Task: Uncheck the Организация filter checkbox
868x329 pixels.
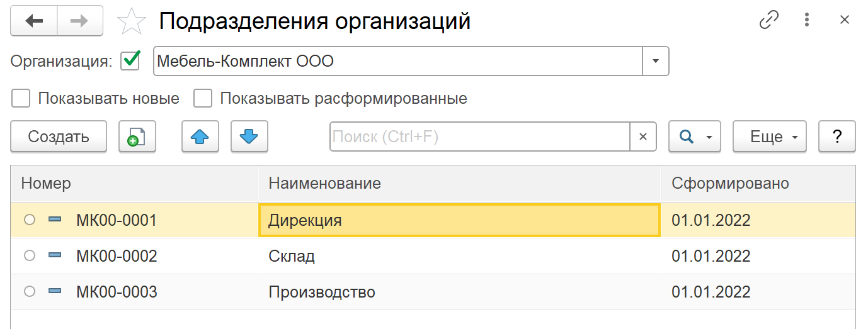Action: point(130,61)
